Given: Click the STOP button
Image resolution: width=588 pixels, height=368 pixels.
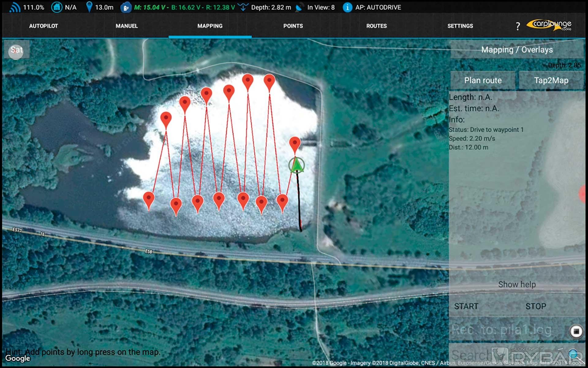Looking at the screenshot, I should (536, 306).
